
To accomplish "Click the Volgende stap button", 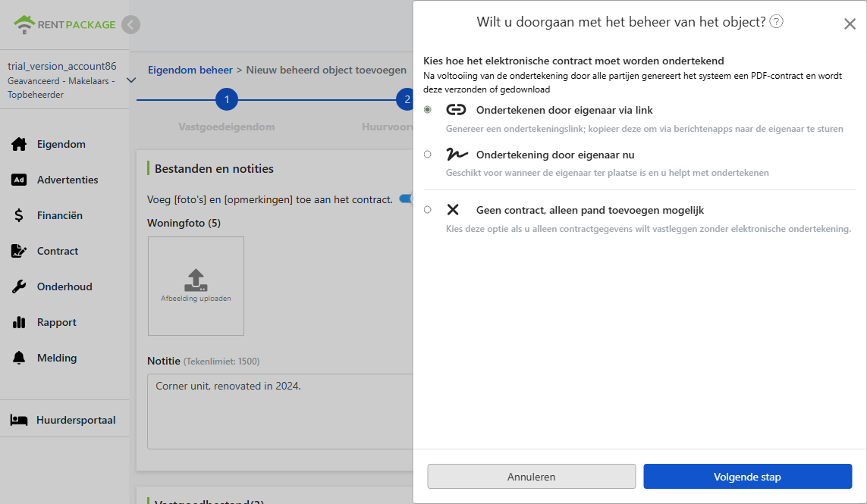I will coord(748,477).
